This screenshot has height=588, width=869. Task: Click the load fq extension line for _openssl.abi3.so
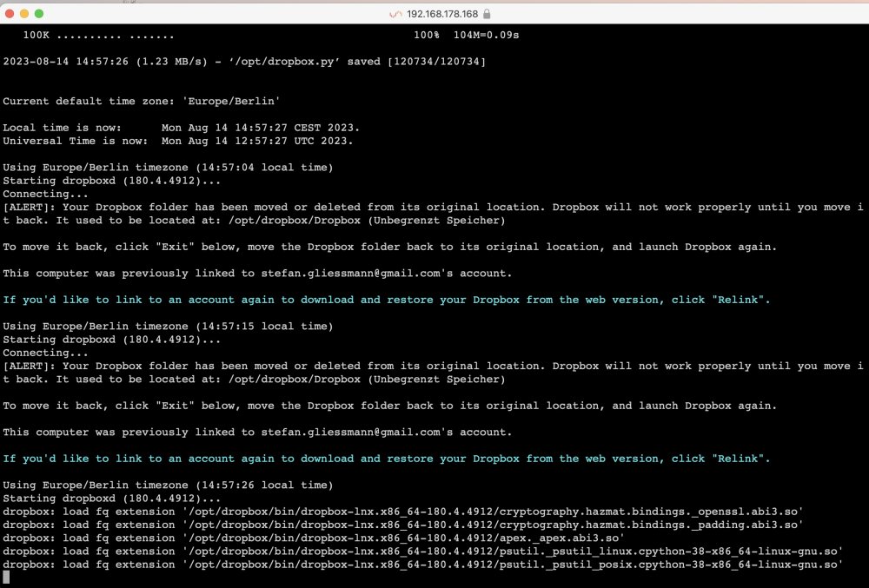click(403, 512)
